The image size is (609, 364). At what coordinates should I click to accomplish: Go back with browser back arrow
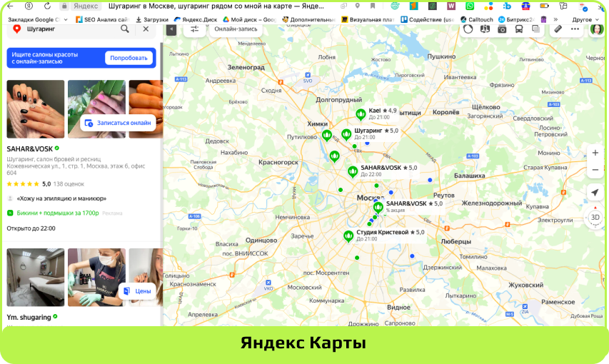point(11,6)
